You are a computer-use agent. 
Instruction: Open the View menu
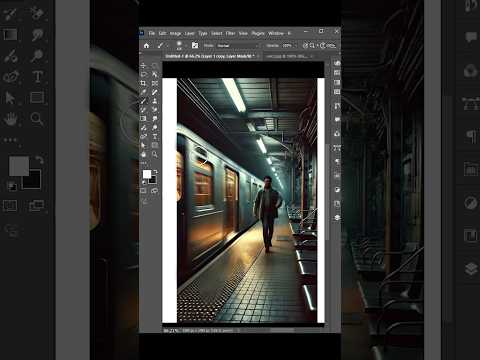click(x=243, y=33)
